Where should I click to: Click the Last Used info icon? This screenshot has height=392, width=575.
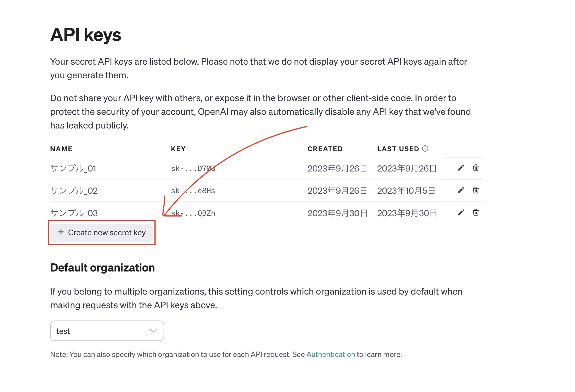(x=425, y=148)
